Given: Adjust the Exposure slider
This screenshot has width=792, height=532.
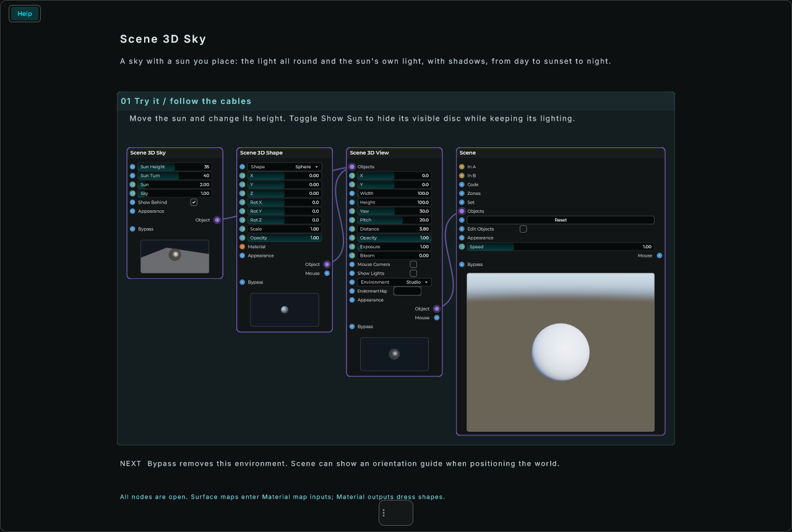Looking at the screenshot, I should [394, 247].
